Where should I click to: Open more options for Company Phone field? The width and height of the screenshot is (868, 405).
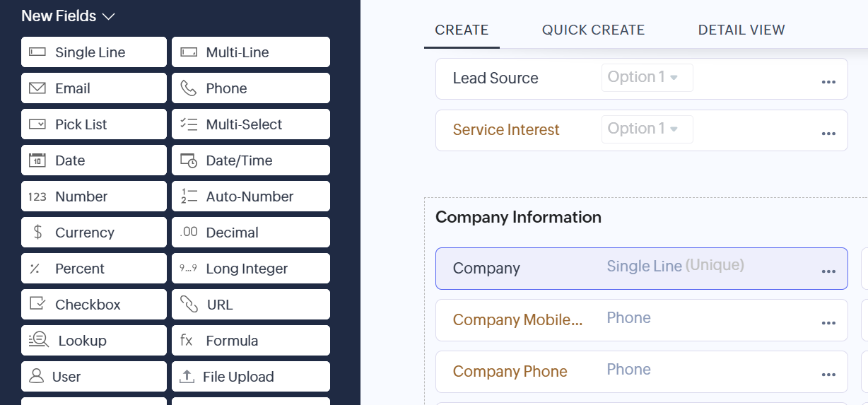point(828,375)
